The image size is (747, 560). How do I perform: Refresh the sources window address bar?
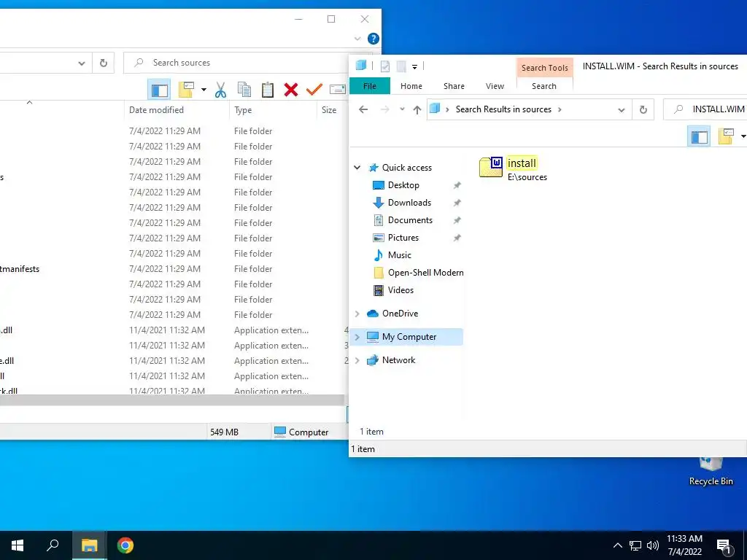[x=104, y=63]
